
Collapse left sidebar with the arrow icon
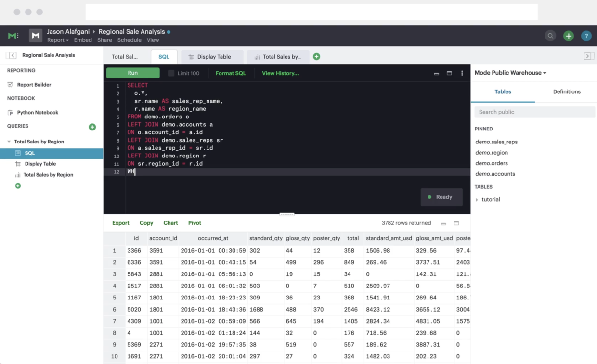pyautogui.click(x=13, y=55)
